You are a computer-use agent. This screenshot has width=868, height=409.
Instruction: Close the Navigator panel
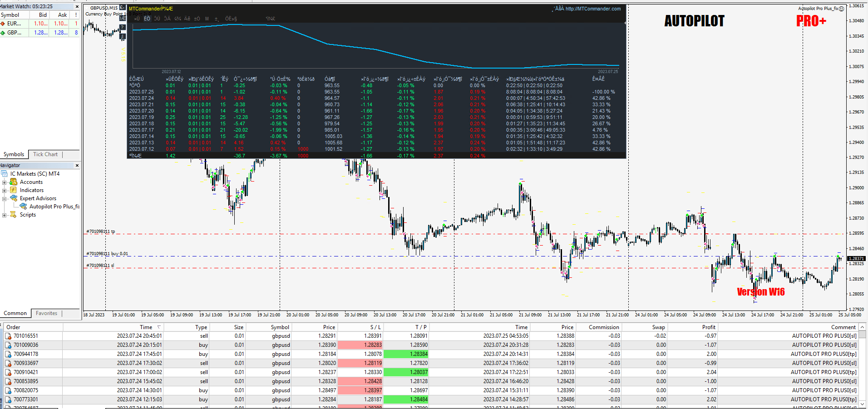pos(77,165)
